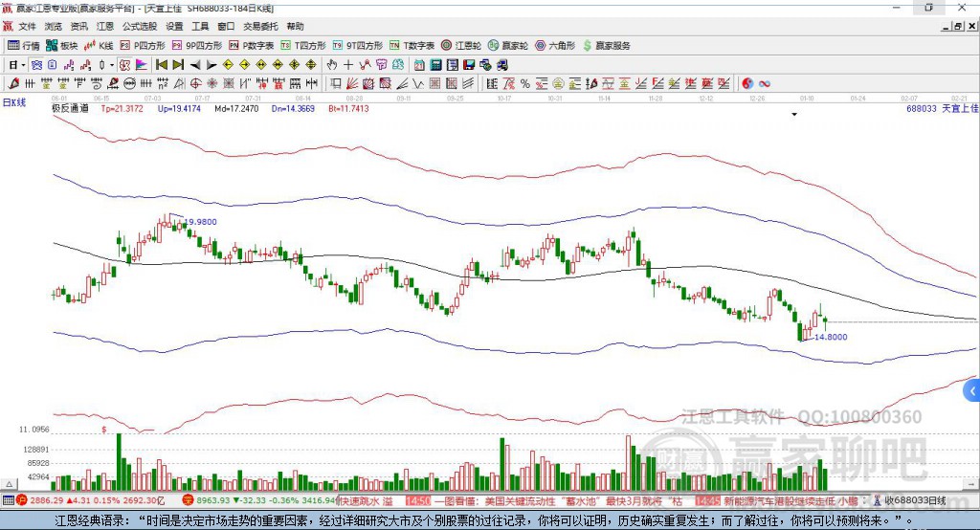Open the calculator icon
This screenshot has width=980, height=530.
click(x=435, y=65)
